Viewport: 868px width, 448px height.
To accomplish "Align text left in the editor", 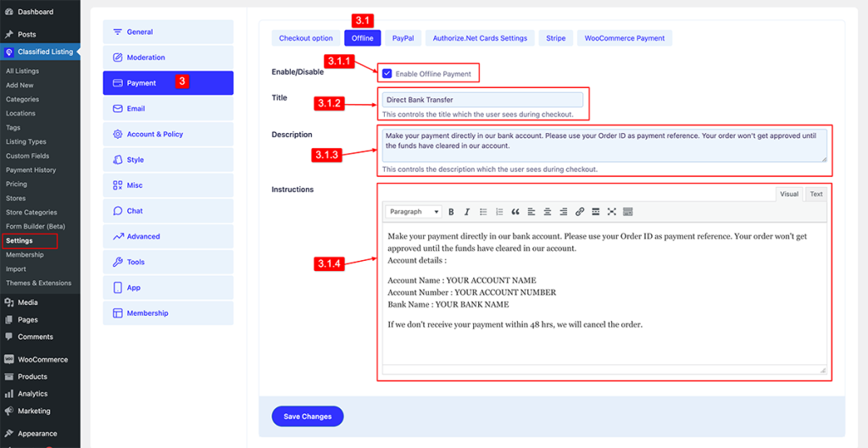I will coord(531,212).
